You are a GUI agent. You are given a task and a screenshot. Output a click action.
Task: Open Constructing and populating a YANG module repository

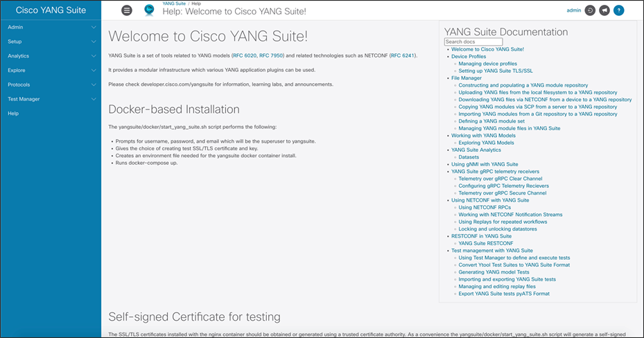point(523,85)
